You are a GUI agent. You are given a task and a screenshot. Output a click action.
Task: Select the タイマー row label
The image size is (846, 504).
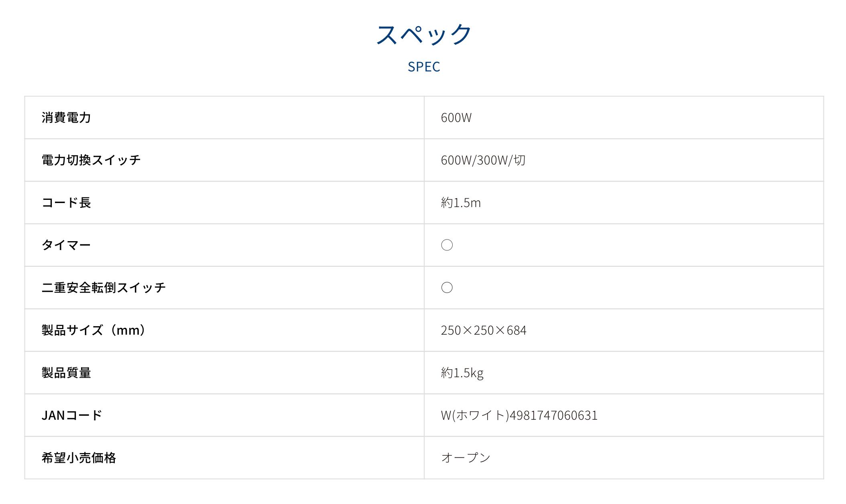[x=66, y=245]
